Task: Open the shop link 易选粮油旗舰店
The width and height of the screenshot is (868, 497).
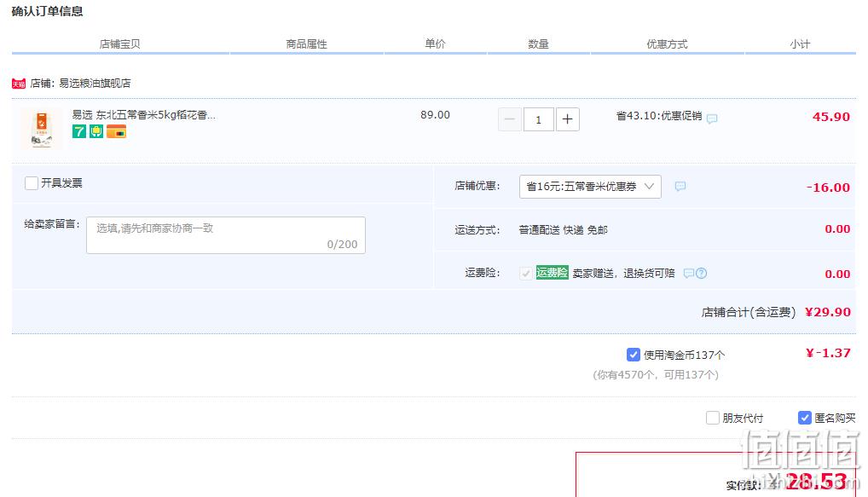Action: point(95,83)
